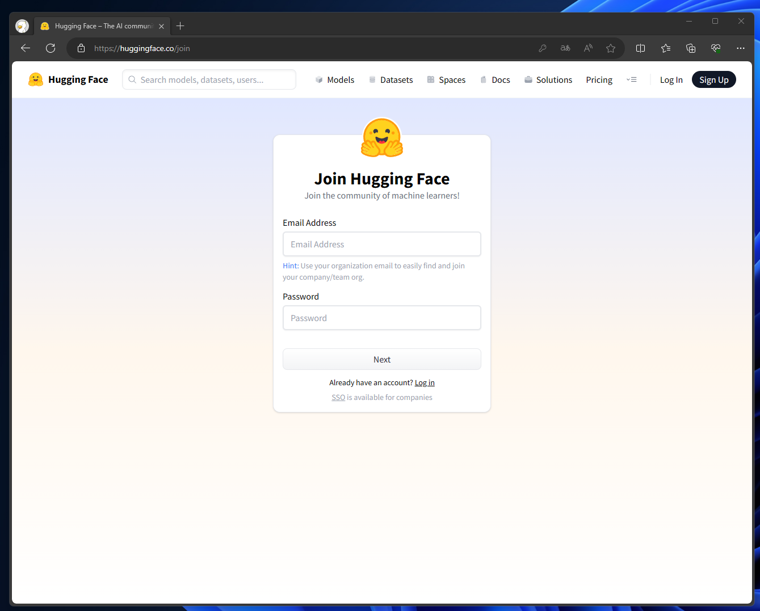Click the Hint text under email
Image resolution: width=760 pixels, height=611 pixels.
[374, 271]
